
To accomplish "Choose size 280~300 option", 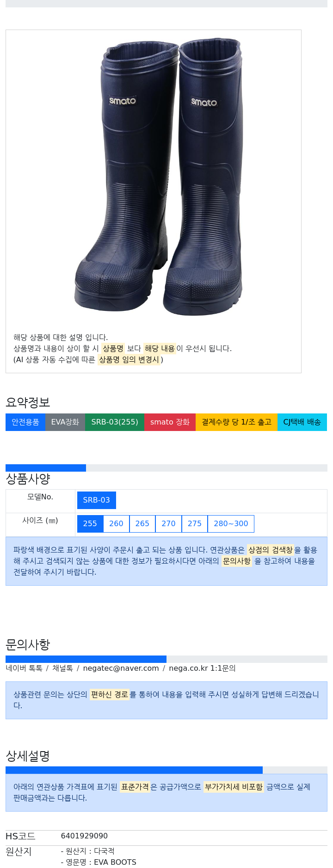I will (231, 524).
